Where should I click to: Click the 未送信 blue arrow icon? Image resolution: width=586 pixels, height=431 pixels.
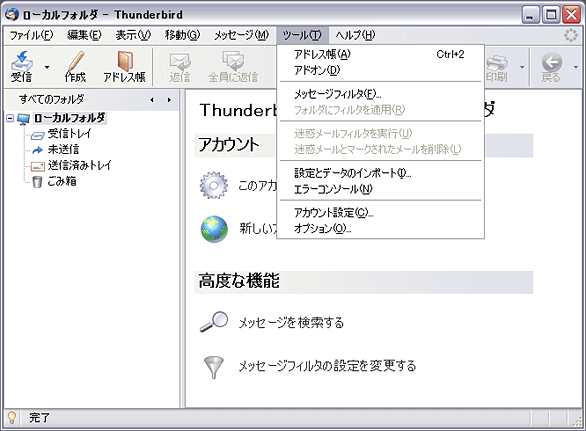coord(37,150)
